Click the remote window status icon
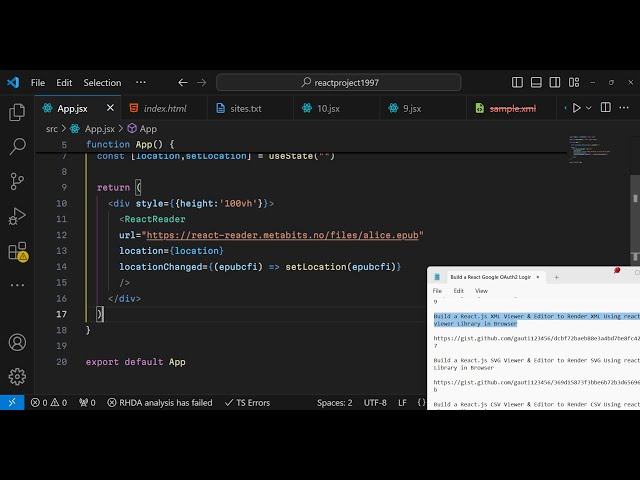This screenshot has height=480, width=640. [x=11, y=402]
